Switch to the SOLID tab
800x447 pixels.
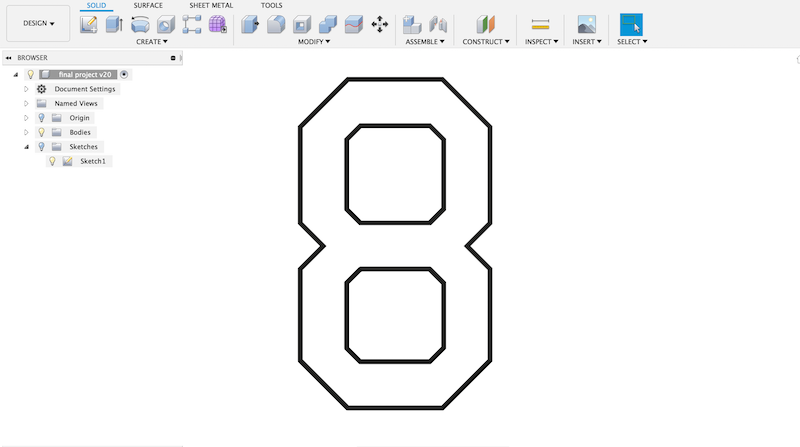(96, 5)
